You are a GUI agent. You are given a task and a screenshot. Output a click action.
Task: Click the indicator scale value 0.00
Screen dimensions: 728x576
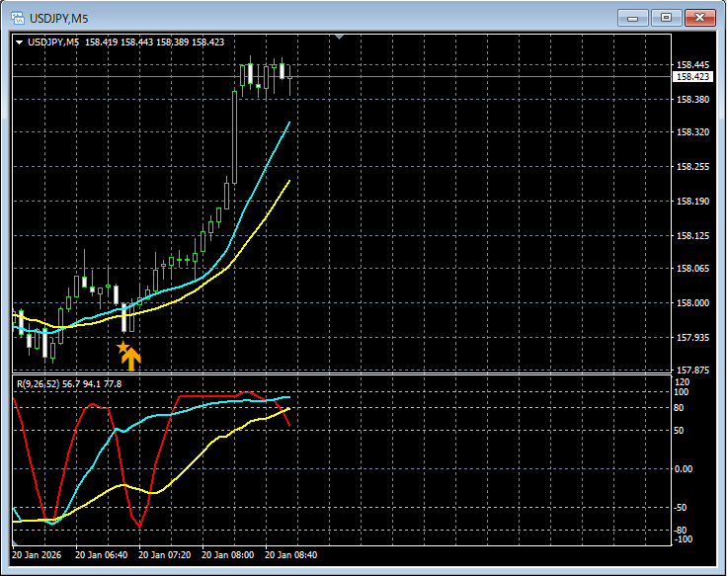[684, 468]
